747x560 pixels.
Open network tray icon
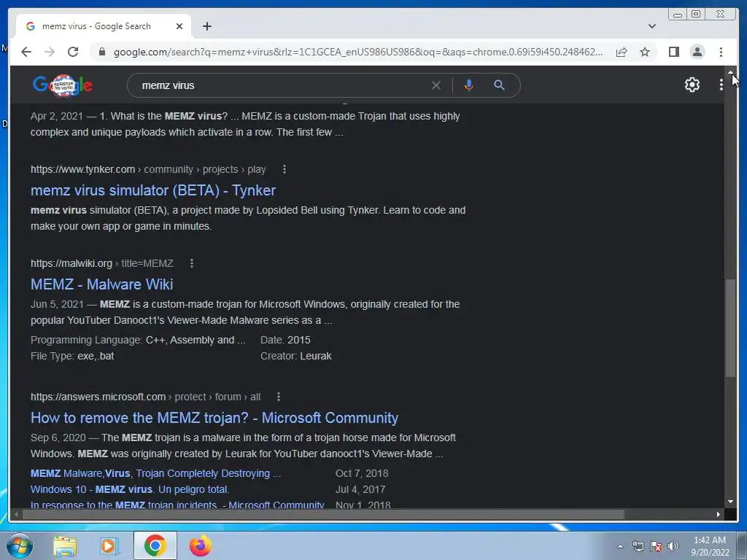pos(638,546)
